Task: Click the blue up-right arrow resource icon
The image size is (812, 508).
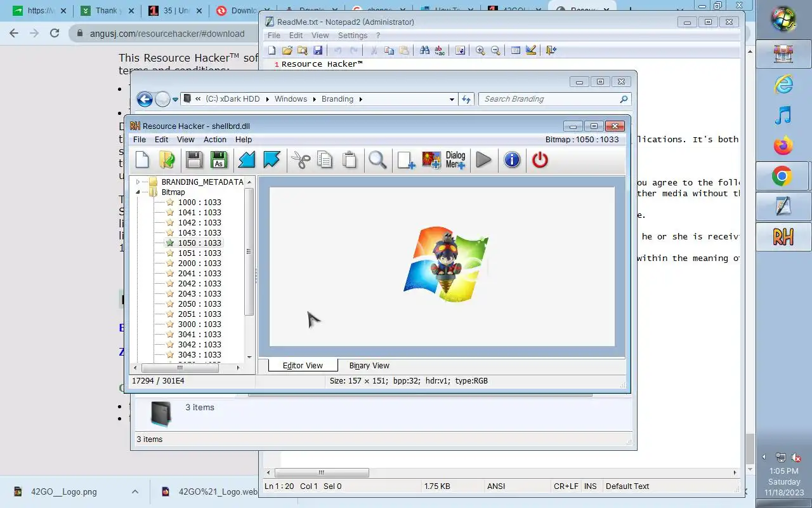Action: (x=272, y=160)
